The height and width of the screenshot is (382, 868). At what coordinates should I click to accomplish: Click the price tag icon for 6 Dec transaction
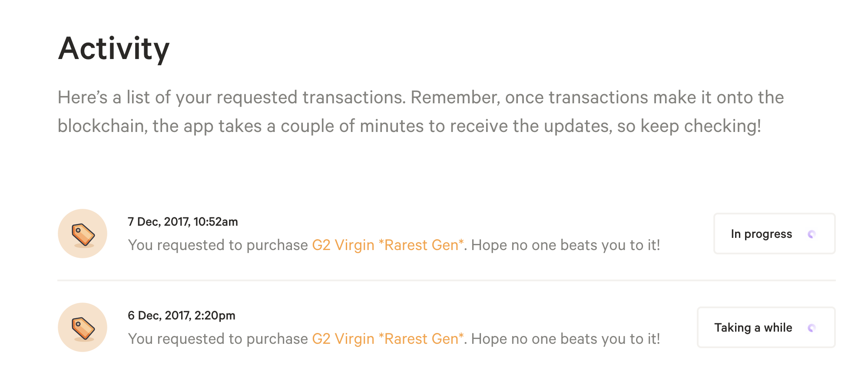pyautogui.click(x=83, y=327)
